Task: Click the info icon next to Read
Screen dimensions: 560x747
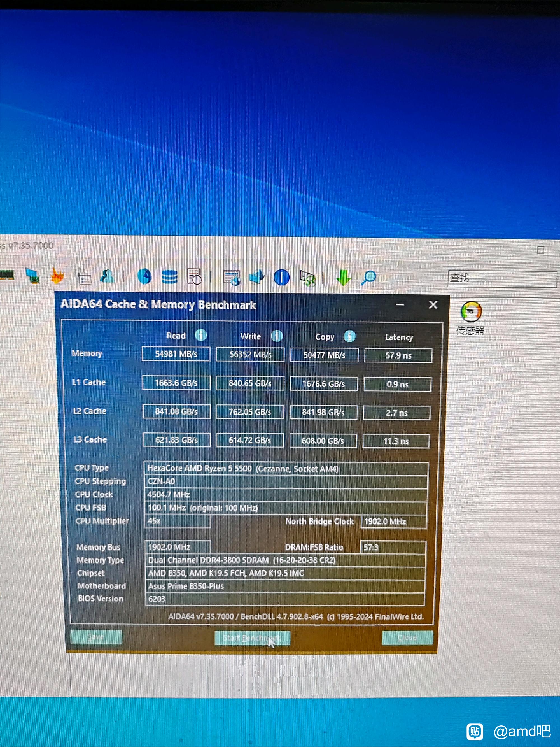Action: point(201,335)
